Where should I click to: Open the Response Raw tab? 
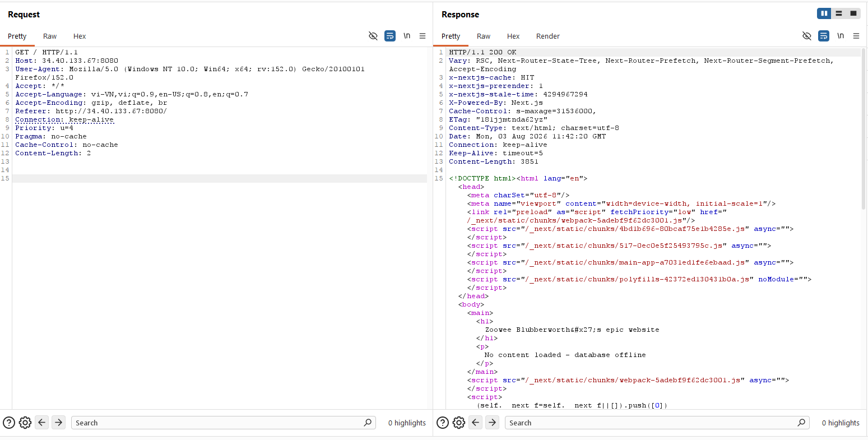pyautogui.click(x=484, y=36)
